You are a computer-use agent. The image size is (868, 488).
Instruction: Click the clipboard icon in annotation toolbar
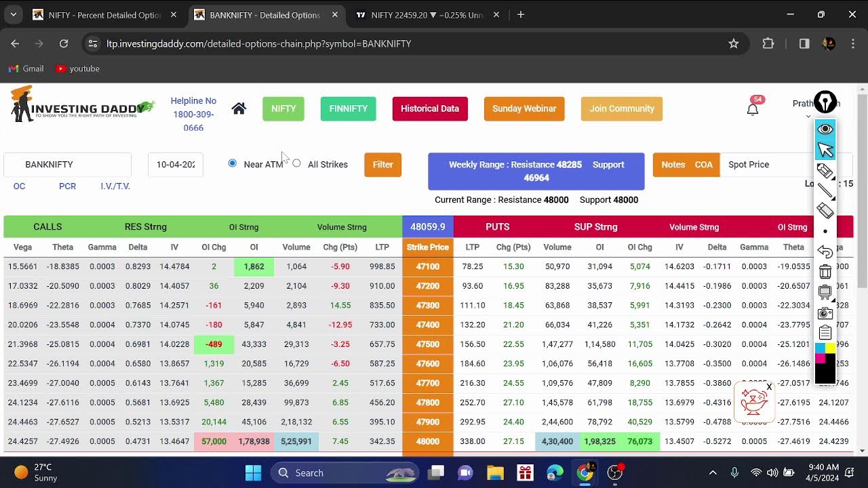tap(825, 333)
